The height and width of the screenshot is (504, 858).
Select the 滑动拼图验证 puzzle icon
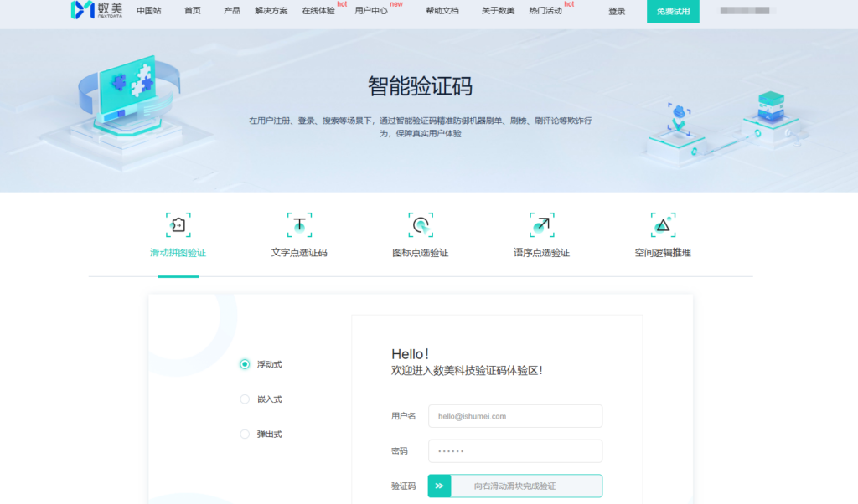(178, 224)
